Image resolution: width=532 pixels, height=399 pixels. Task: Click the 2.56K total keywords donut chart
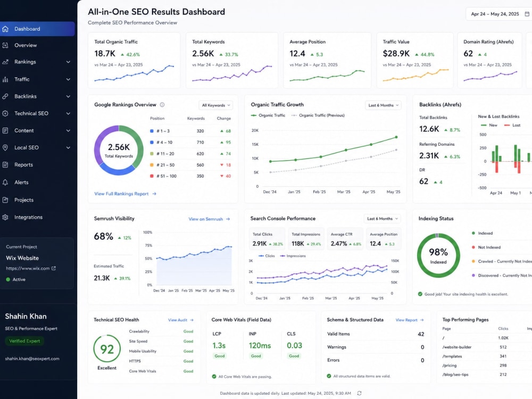click(x=119, y=151)
